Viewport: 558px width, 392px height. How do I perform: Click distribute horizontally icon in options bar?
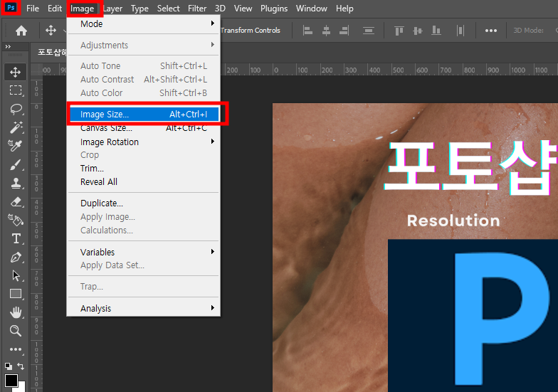460,31
